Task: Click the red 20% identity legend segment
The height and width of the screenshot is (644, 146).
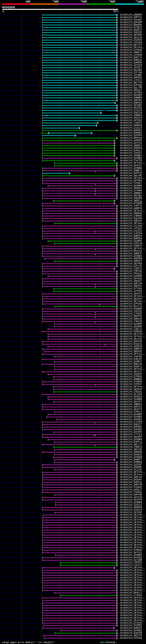Action: click(16, 4)
